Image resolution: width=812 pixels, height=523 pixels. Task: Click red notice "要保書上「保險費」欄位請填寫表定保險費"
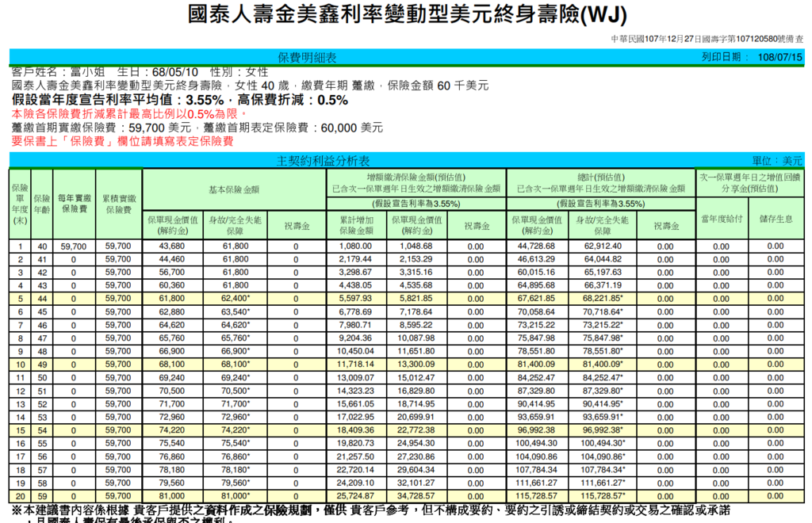click(x=122, y=141)
